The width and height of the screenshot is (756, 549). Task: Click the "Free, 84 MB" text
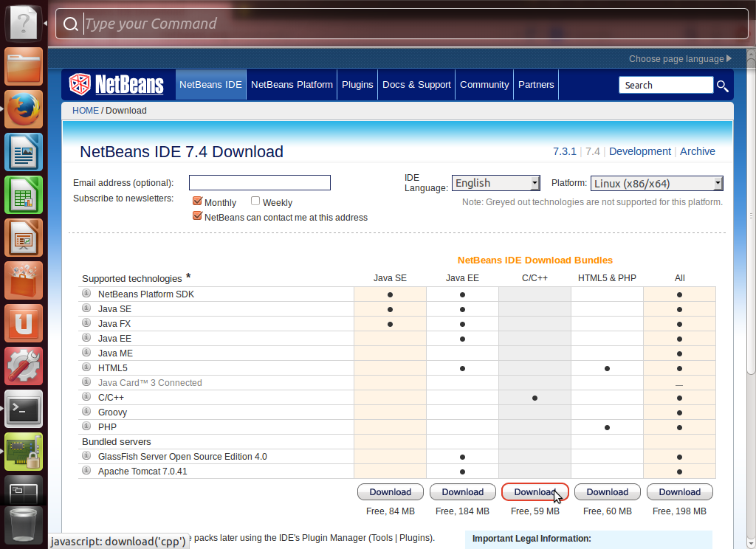(391, 511)
